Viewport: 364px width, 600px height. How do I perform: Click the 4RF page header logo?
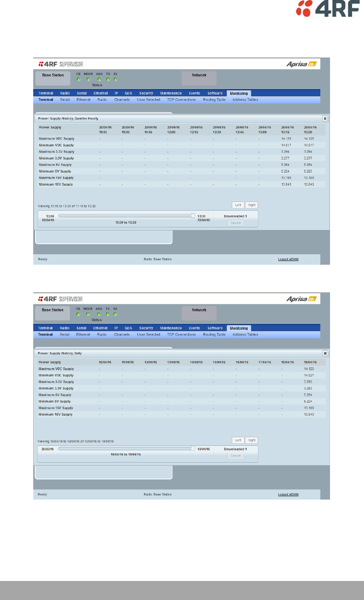point(328,9)
